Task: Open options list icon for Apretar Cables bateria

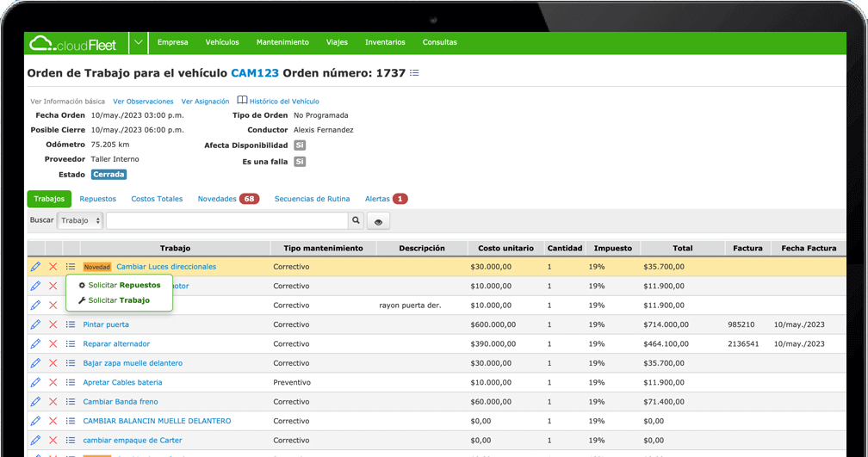Action: pyautogui.click(x=71, y=382)
